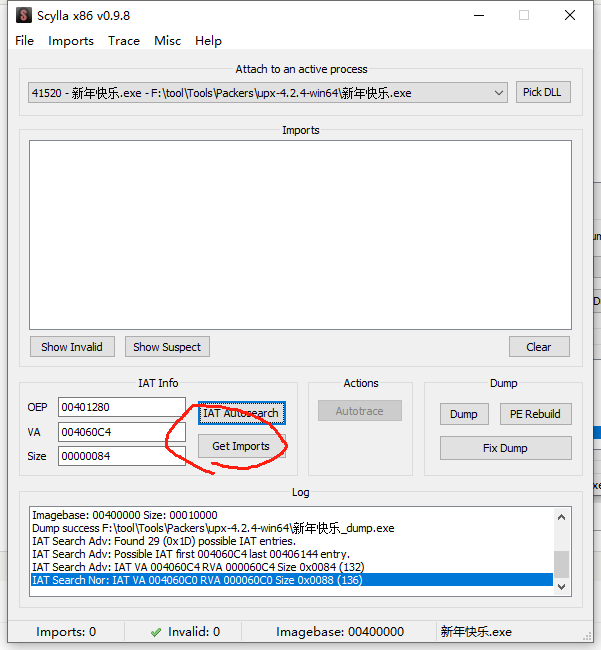The image size is (601, 650).
Task: Focus the VA input field
Action: coord(121,432)
